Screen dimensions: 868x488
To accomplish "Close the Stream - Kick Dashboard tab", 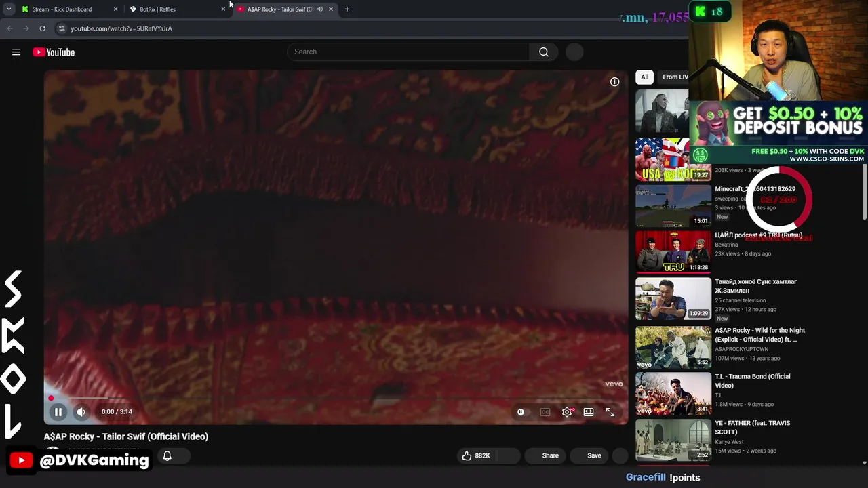I will tap(115, 9).
